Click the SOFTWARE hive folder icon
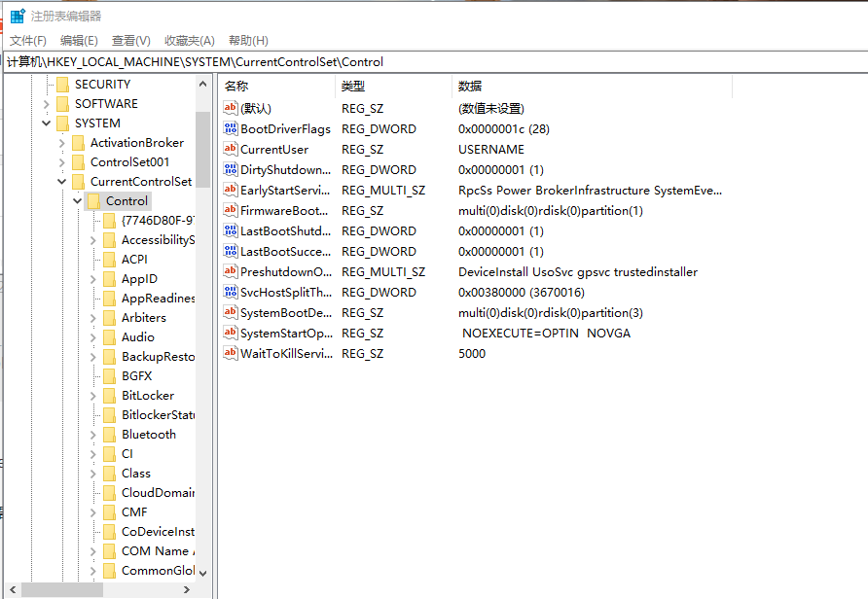This screenshot has width=868, height=599. [x=62, y=104]
